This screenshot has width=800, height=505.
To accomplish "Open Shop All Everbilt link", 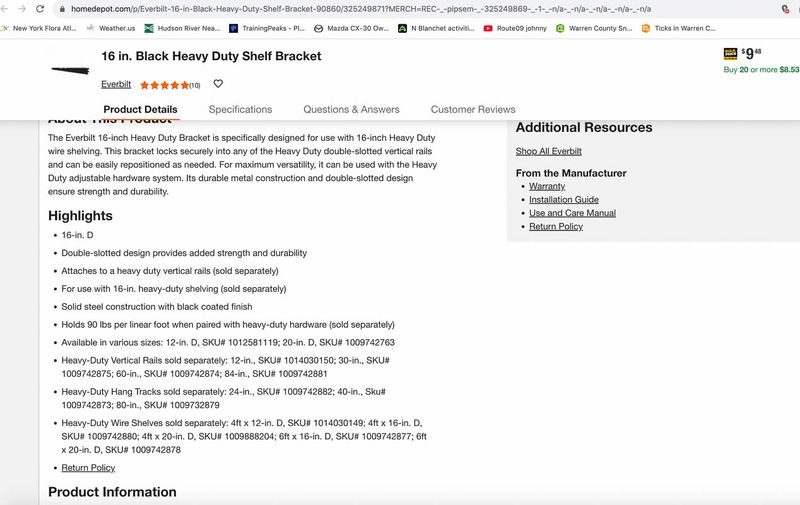I will coord(548,151).
